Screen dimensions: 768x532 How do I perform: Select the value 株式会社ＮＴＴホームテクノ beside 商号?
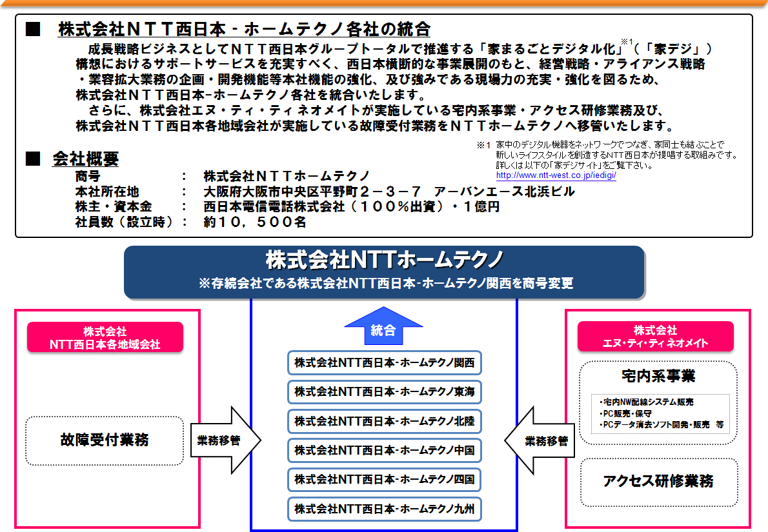click(287, 176)
